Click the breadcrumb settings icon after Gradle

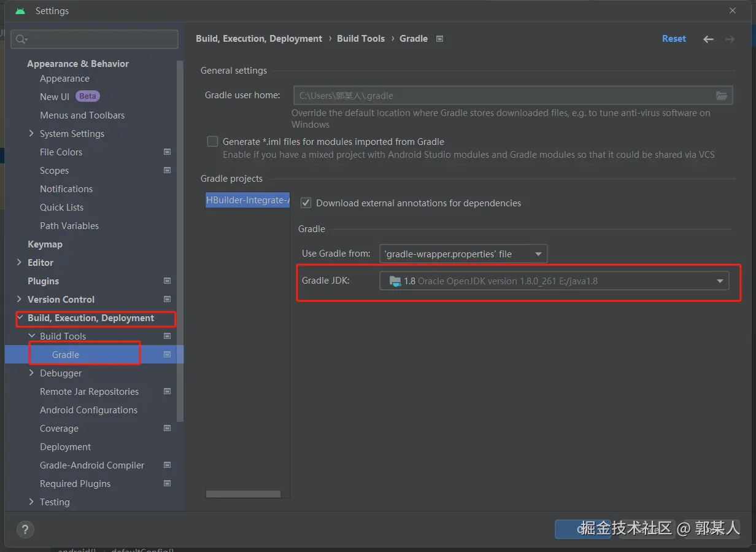439,39
